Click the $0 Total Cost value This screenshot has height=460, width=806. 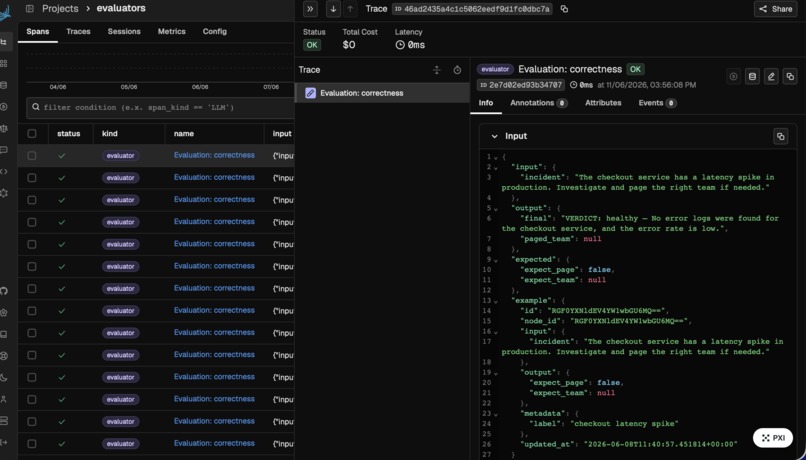[x=349, y=45]
